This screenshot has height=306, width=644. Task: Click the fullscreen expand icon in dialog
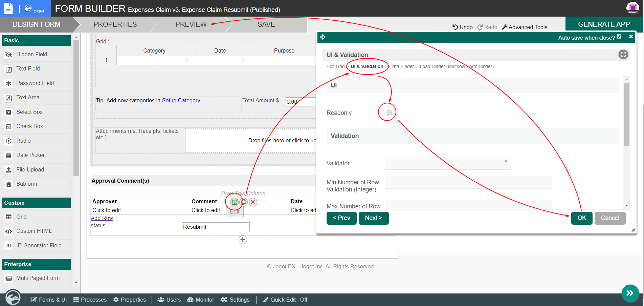pos(623,55)
